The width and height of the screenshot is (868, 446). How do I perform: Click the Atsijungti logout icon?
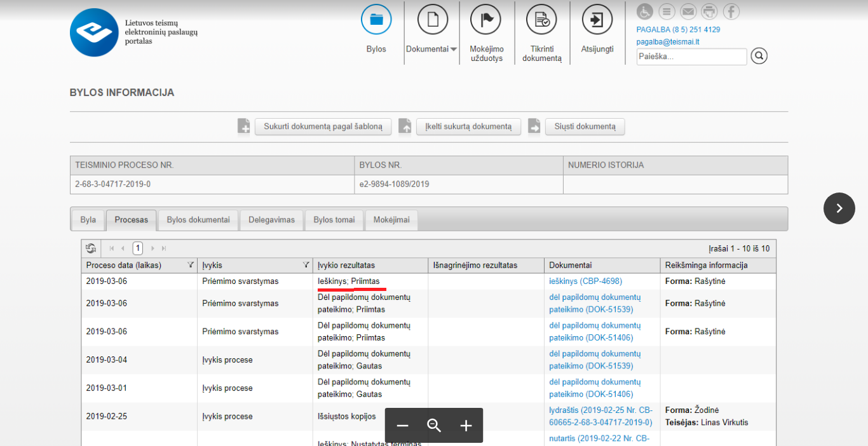(x=597, y=19)
